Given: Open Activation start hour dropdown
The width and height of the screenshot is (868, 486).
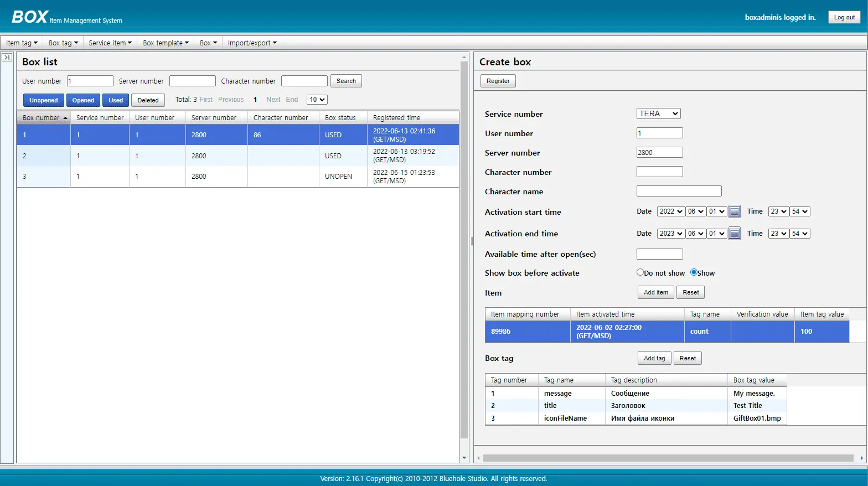Looking at the screenshot, I should pyautogui.click(x=778, y=211).
